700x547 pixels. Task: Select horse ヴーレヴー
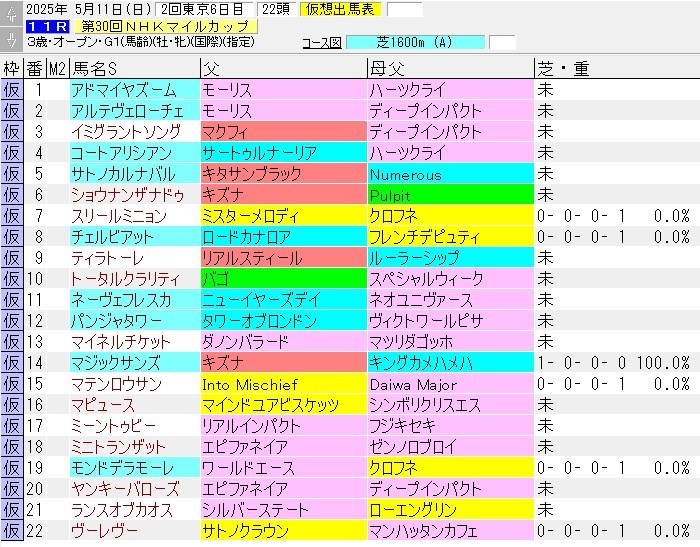point(135,531)
